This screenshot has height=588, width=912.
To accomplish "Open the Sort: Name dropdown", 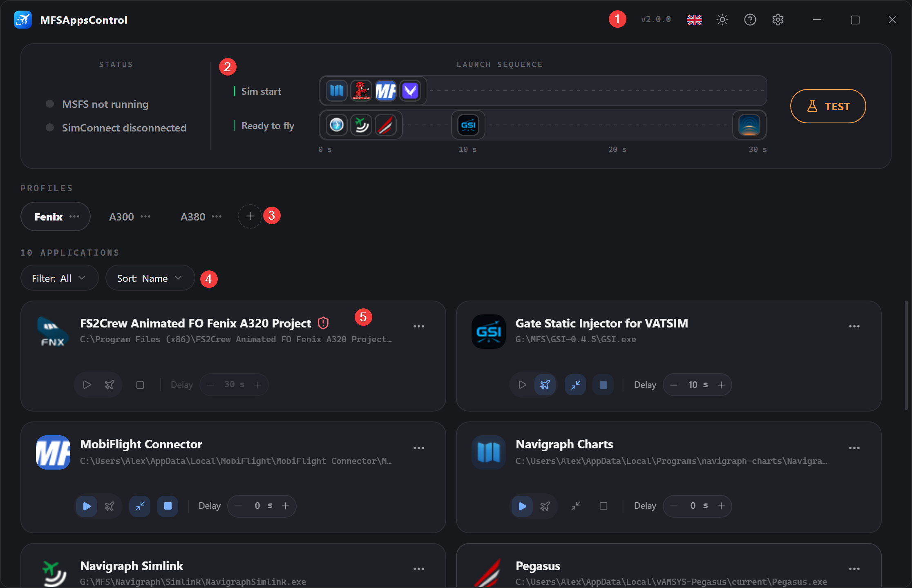I will [x=150, y=278].
